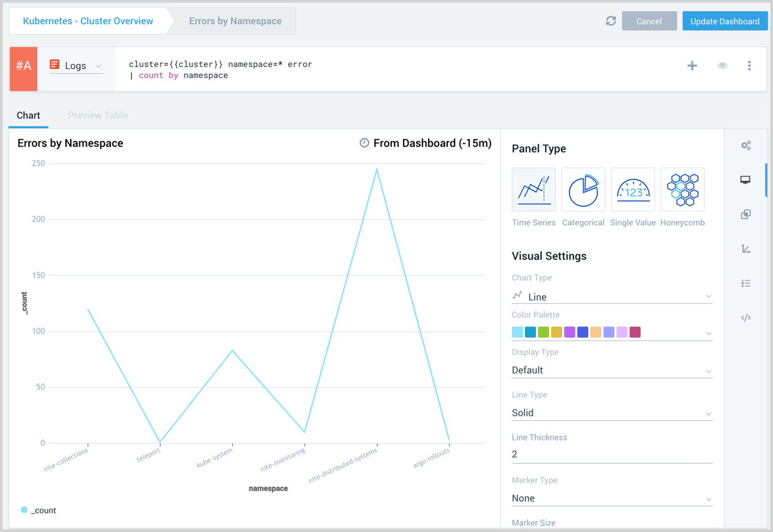The image size is (773, 532).
Task: Open the general settings gears icon
Action: pyautogui.click(x=745, y=145)
